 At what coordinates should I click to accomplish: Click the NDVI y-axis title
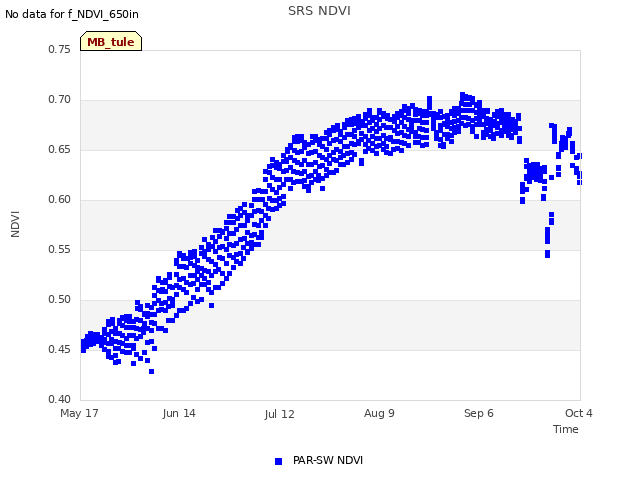point(15,224)
